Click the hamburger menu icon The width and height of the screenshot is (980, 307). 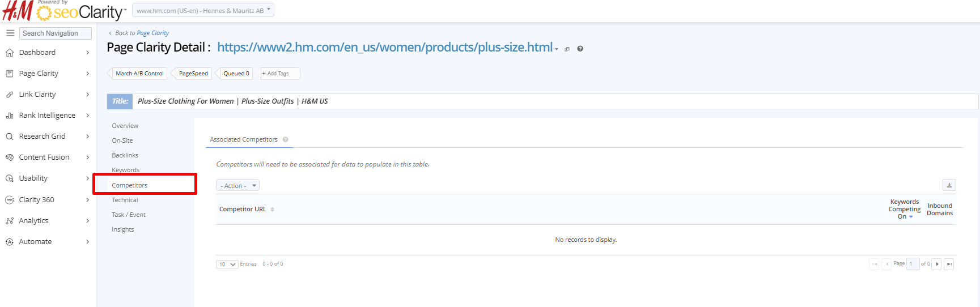pyautogui.click(x=10, y=33)
